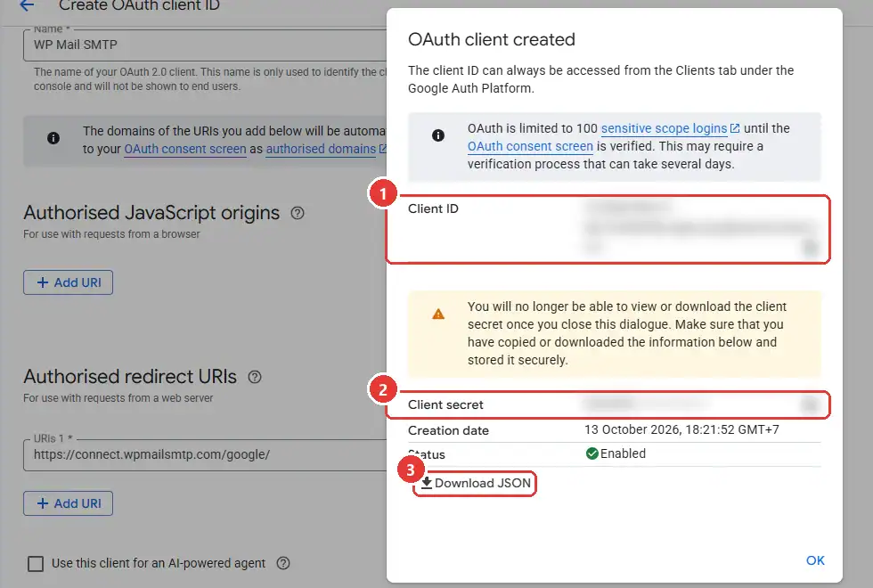This screenshot has width=873, height=588.
Task: Click the Client ID label
Action: pyautogui.click(x=433, y=208)
